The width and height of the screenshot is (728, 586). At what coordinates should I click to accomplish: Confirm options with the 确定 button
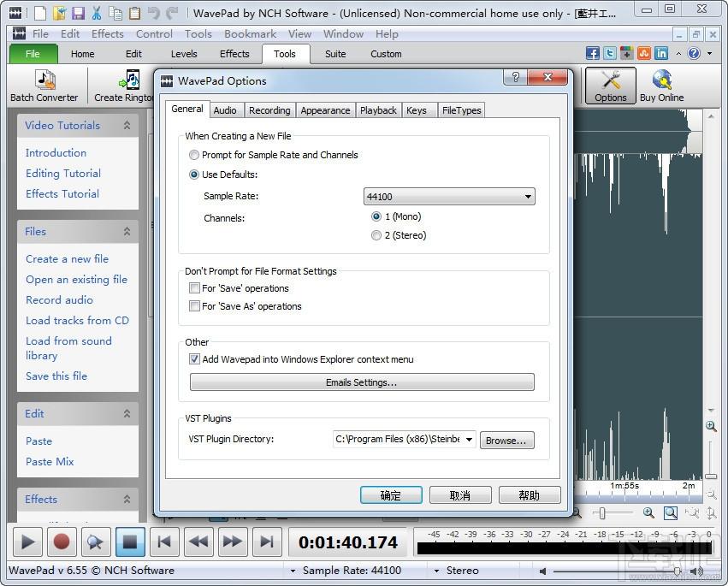tap(391, 495)
